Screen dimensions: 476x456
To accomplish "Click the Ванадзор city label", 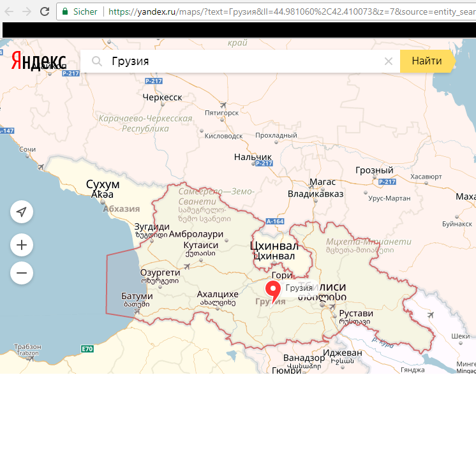I will (304, 358).
